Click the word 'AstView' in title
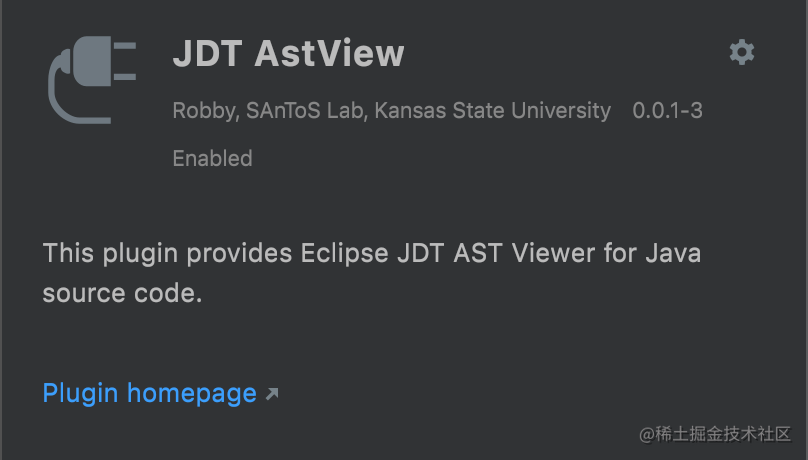Screen dimensions: 808x460 [330, 53]
